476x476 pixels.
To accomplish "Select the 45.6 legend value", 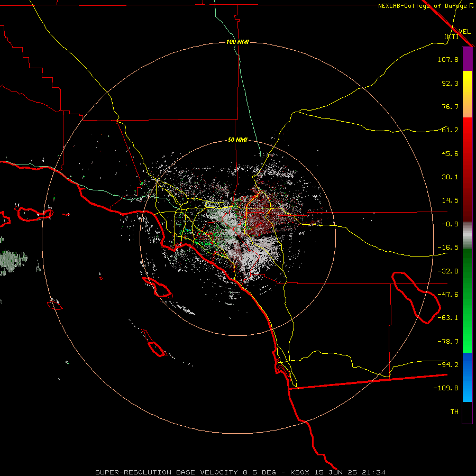I will point(450,153).
